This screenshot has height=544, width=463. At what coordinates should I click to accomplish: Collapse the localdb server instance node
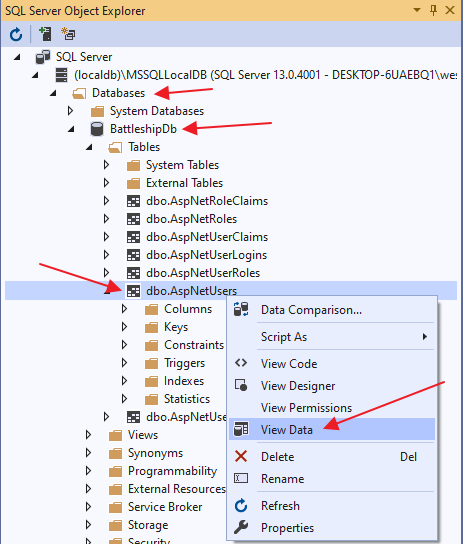pyautogui.click(x=35, y=75)
